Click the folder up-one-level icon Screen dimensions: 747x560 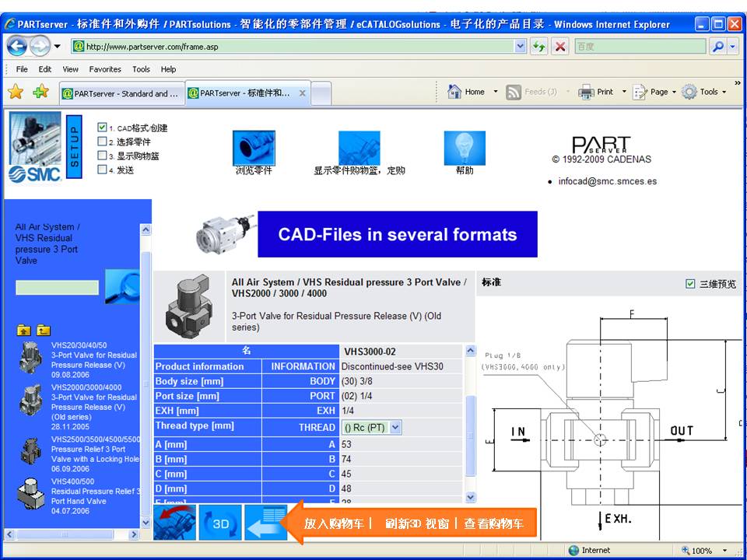click(x=24, y=330)
